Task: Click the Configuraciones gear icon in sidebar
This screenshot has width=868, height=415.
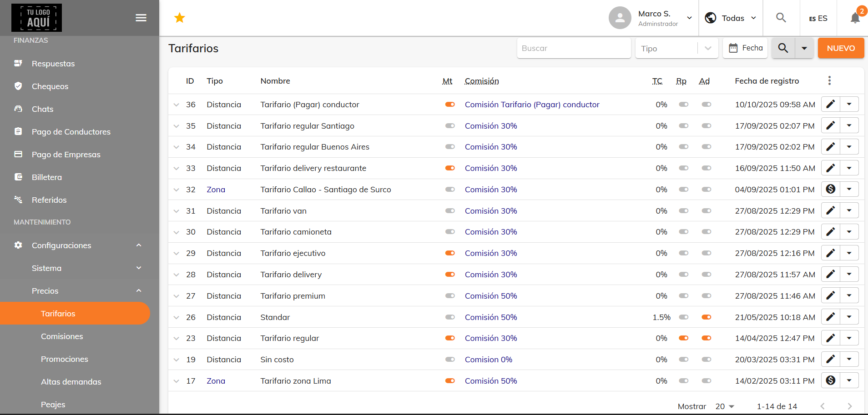Action: click(x=18, y=245)
